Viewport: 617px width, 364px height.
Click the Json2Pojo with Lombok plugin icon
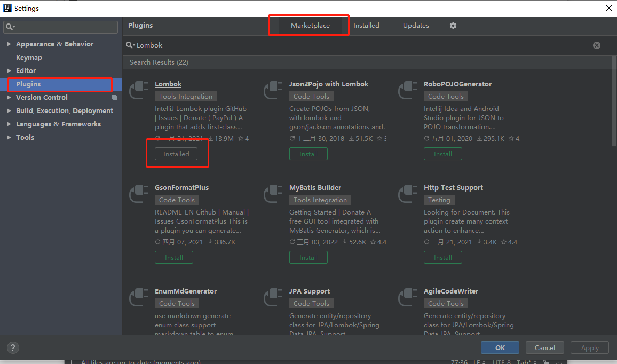pyautogui.click(x=273, y=90)
